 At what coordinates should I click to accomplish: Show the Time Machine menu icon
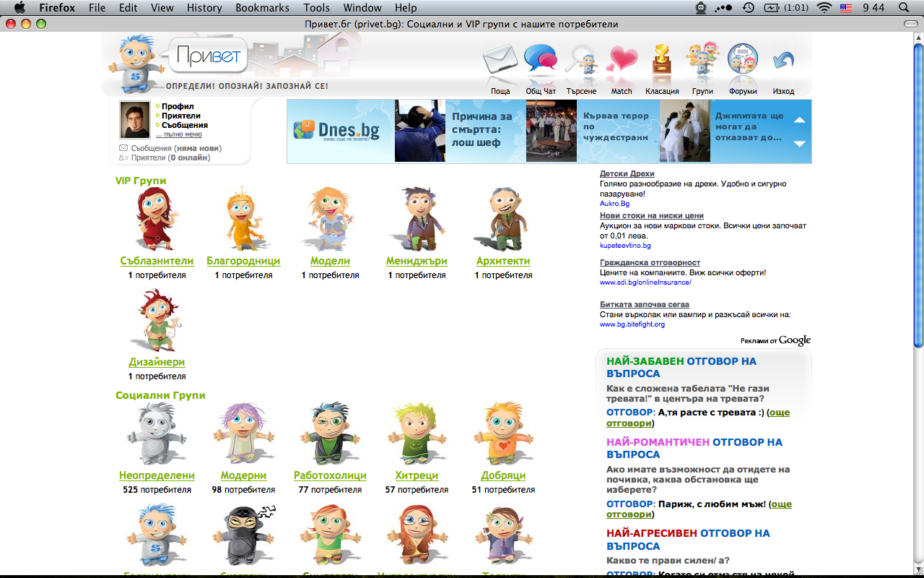[x=749, y=7]
